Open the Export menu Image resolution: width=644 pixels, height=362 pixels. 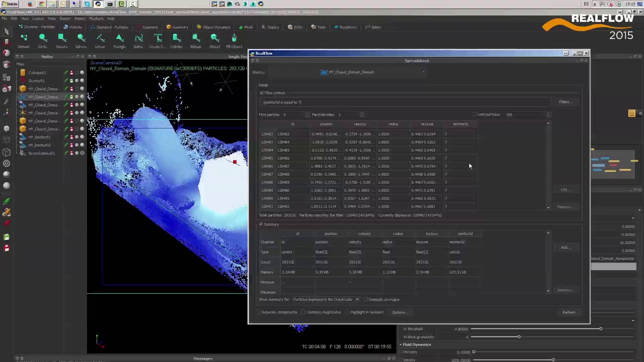(x=65, y=18)
